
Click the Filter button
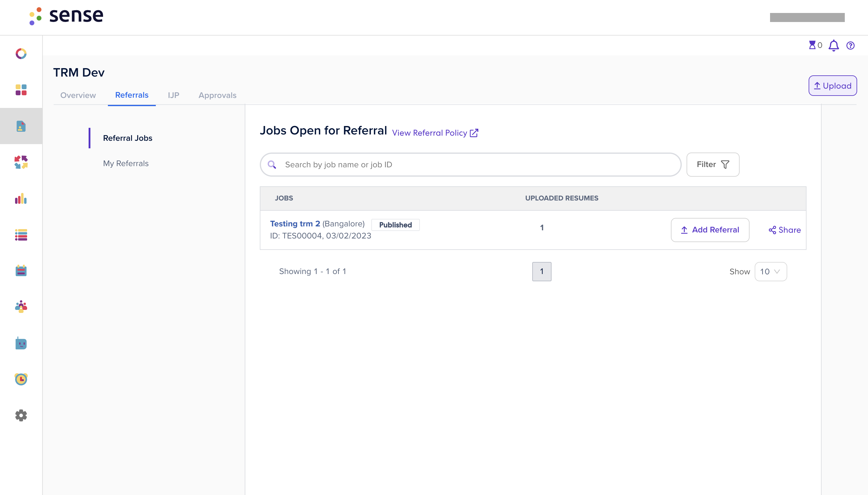(x=713, y=165)
